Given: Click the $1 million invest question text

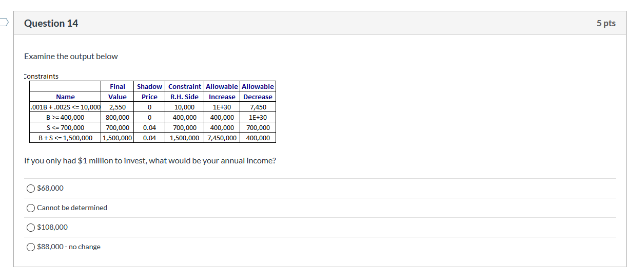Looking at the screenshot, I should 150,161.
